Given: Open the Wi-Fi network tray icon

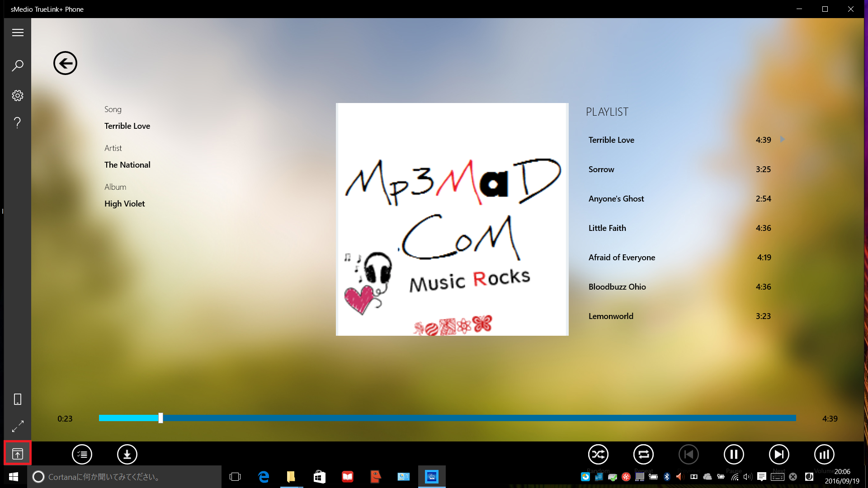Looking at the screenshot, I should coord(735,477).
